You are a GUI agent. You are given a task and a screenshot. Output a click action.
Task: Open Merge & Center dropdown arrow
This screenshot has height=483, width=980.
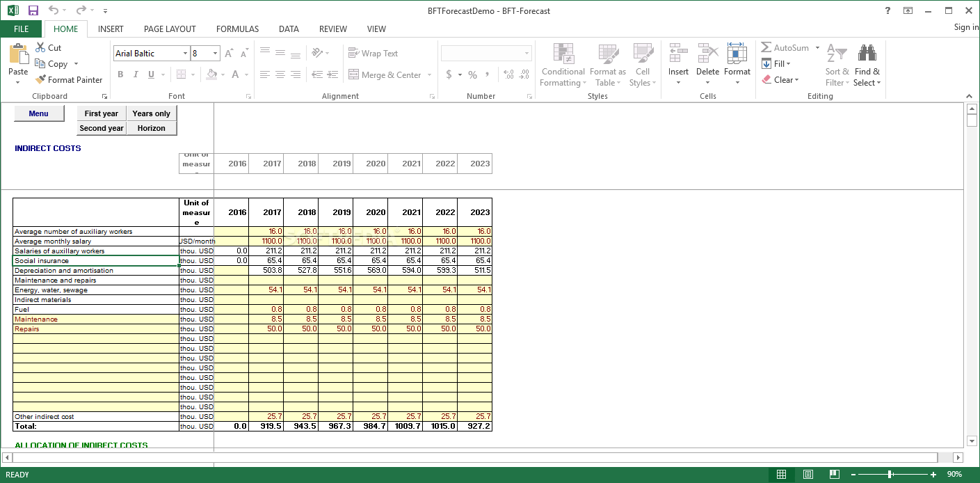coord(429,74)
